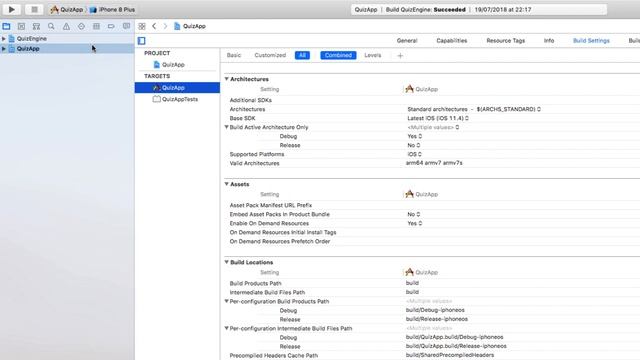
Task: Expand the QuizApp project in navigator
Action: point(4,49)
